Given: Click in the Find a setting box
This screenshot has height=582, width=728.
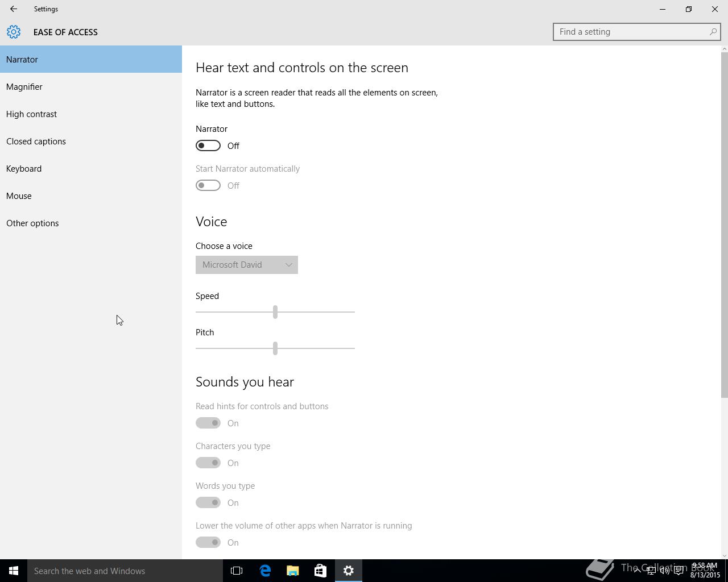Looking at the screenshot, I should (637, 32).
